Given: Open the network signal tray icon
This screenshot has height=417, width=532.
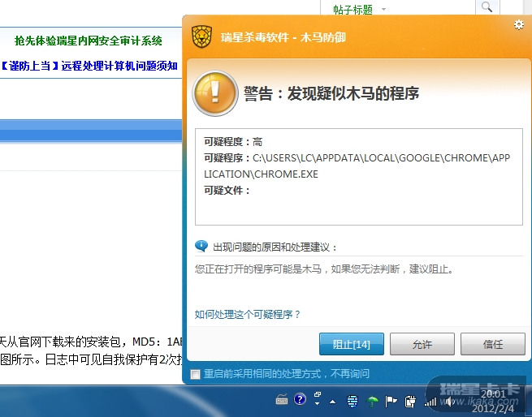Looking at the screenshot, I should point(430,402).
